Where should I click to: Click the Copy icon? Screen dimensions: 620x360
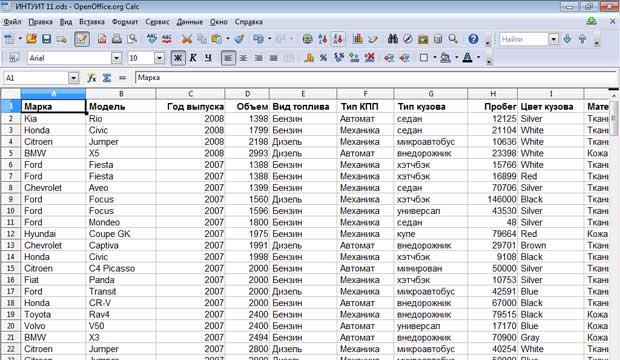[x=202, y=39]
